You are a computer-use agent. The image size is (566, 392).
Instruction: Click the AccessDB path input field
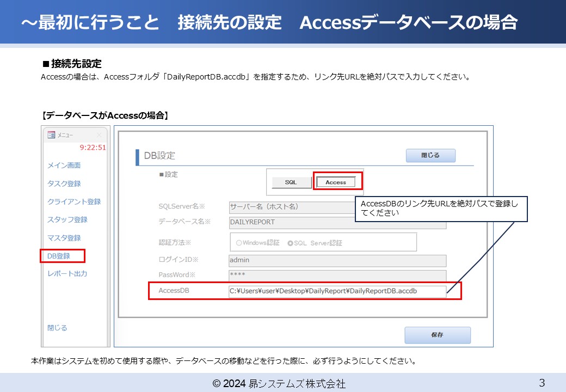pyautogui.click(x=337, y=291)
